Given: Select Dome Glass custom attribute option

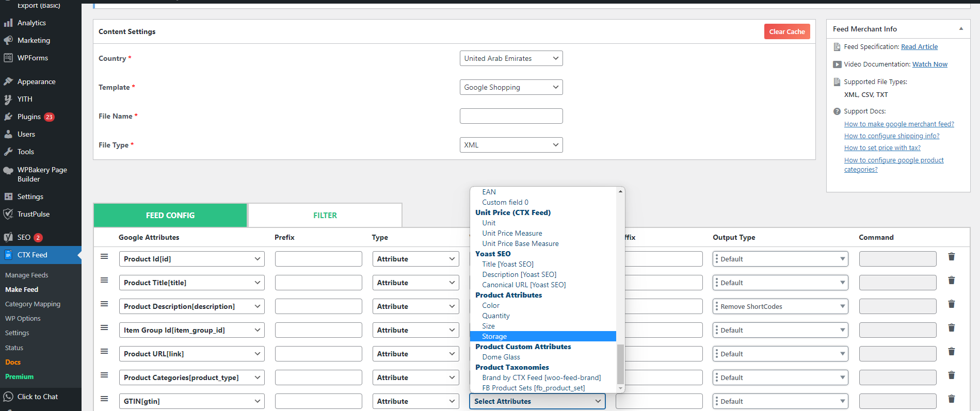Looking at the screenshot, I should pyautogui.click(x=501, y=357).
